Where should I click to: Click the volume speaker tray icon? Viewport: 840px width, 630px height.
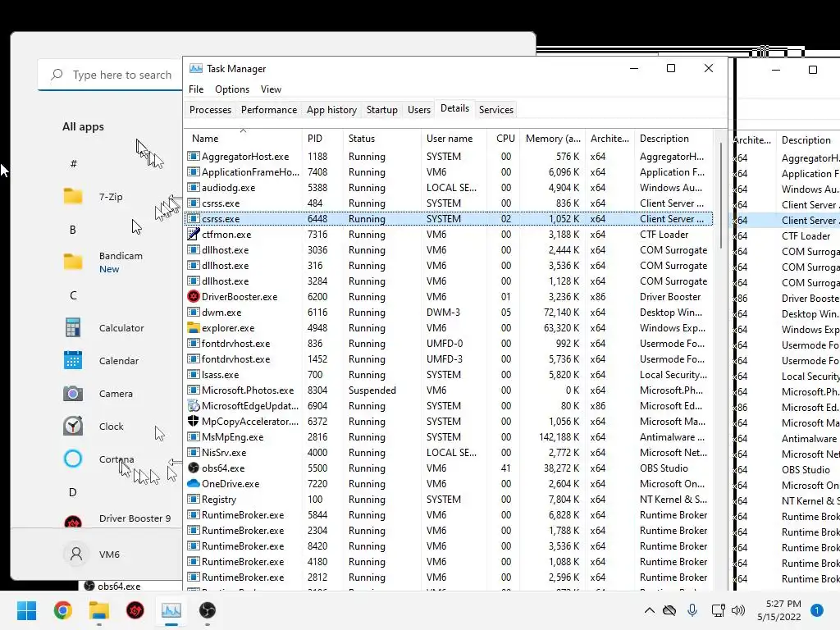[x=738, y=610]
